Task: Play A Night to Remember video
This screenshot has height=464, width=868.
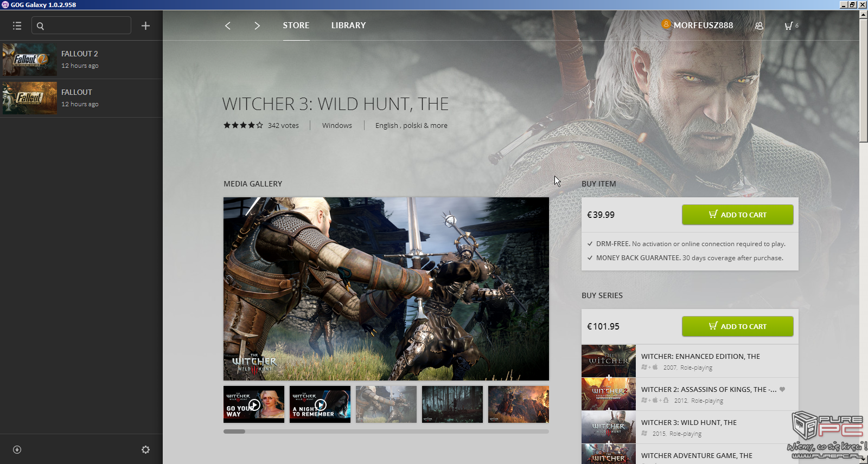Action: (x=320, y=404)
